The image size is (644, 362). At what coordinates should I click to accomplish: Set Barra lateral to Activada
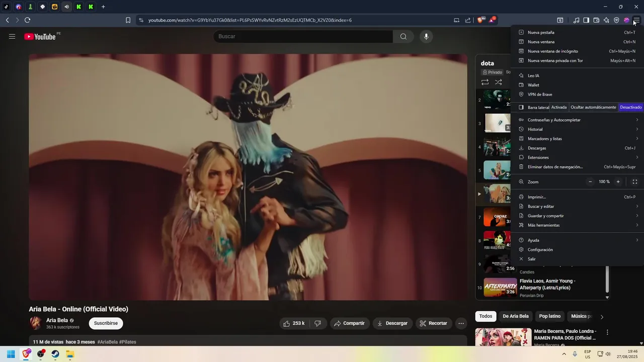tap(558, 107)
